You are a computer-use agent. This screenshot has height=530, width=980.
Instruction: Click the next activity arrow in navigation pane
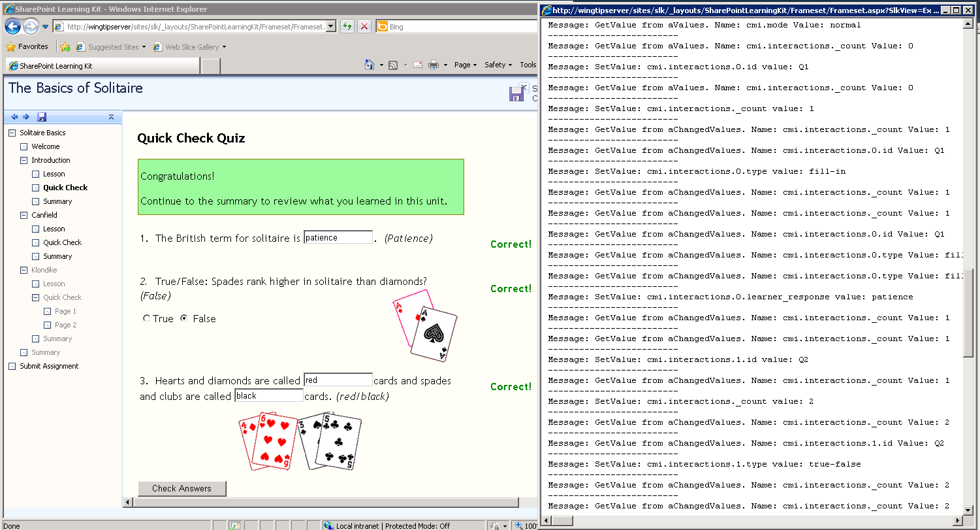tap(26, 117)
